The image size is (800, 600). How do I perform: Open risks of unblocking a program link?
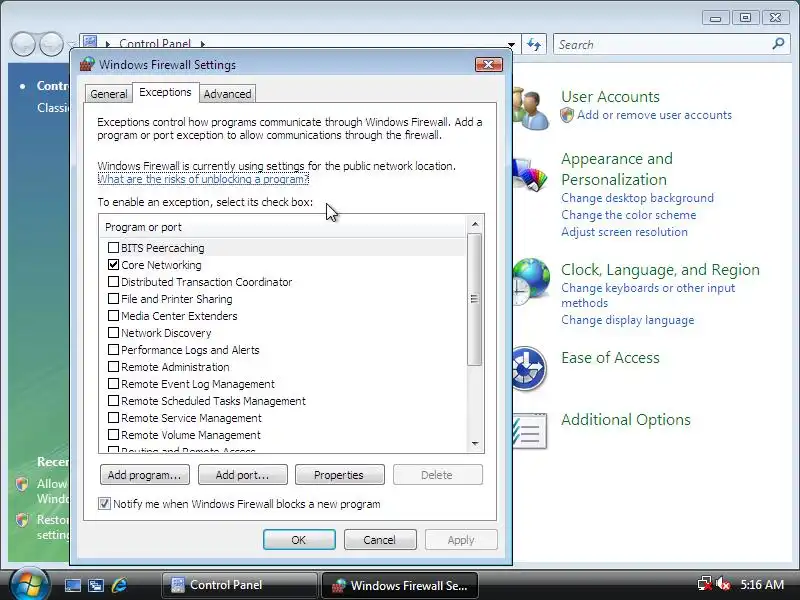203,179
